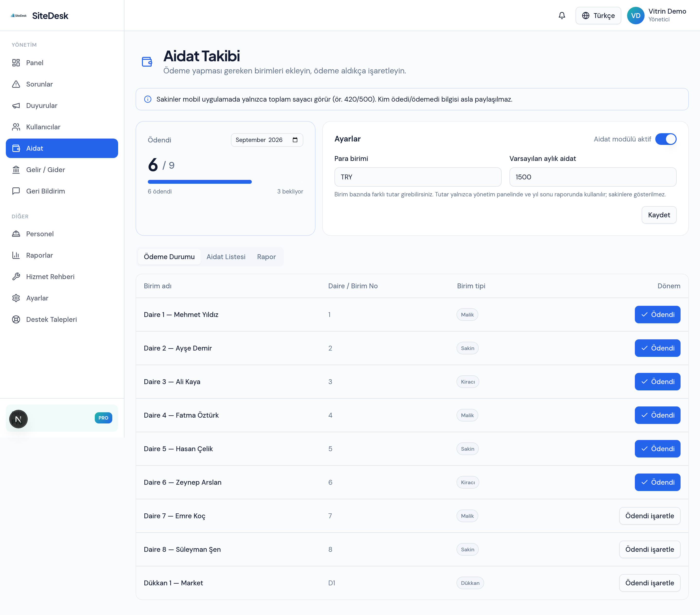Viewport: 700px width, 615px height.
Task: Open Sorunlar warning triangle icon
Action: pos(16,84)
